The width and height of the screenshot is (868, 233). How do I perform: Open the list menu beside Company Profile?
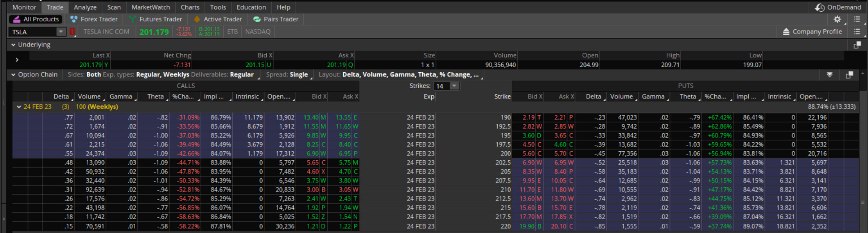click(x=857, y=32)
